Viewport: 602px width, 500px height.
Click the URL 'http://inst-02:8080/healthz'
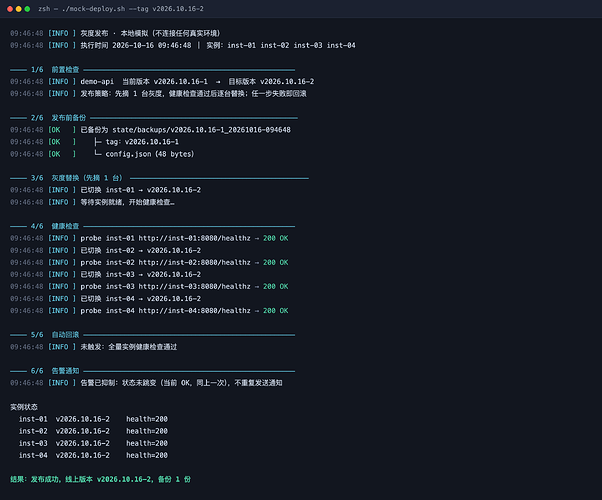click(194, 263)
